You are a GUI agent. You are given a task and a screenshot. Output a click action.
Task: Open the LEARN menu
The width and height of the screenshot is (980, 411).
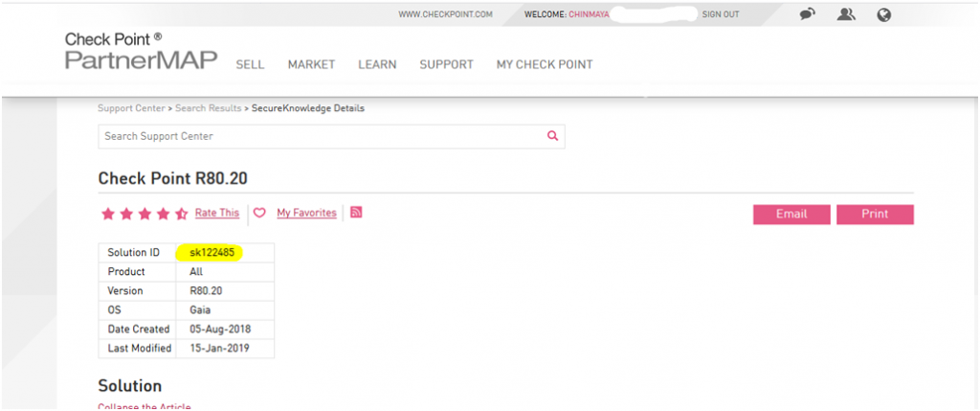(377, 64)
